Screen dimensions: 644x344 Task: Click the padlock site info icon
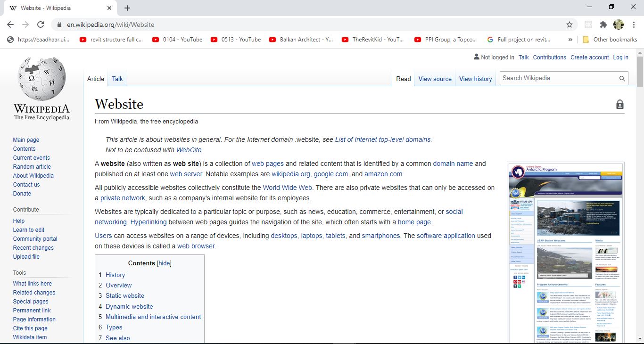coord(59,25)
